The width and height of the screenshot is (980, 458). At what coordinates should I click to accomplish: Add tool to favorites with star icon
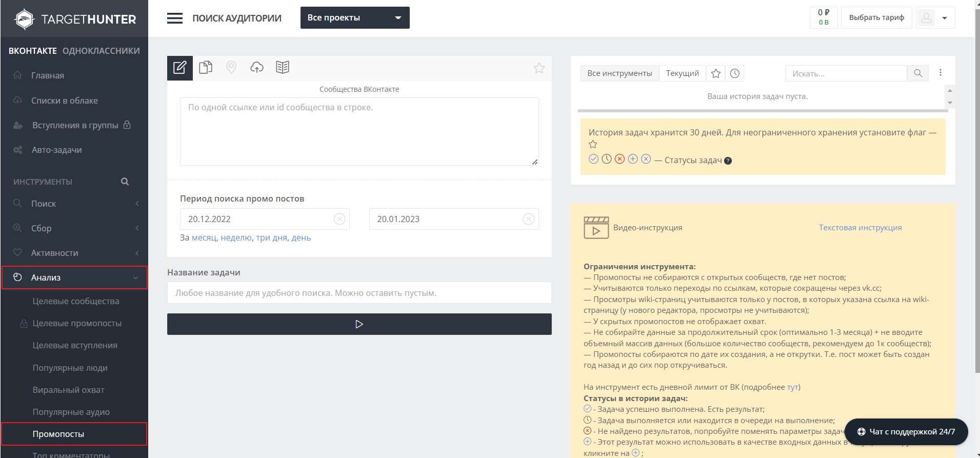coord(539,68)
